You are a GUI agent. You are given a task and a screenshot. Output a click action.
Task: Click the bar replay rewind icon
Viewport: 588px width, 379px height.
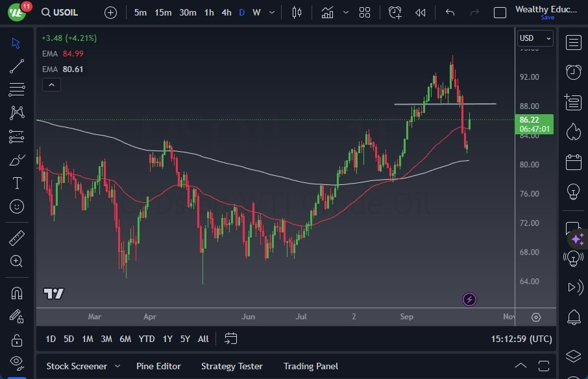pyautogui.click(x=421, y=12)
